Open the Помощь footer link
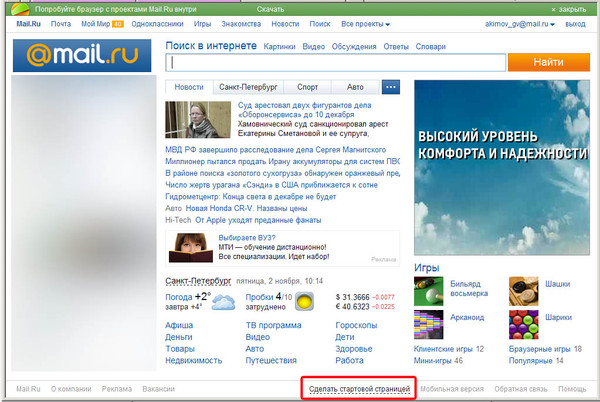Screen dimensions: 600x402 coord(572,389)
